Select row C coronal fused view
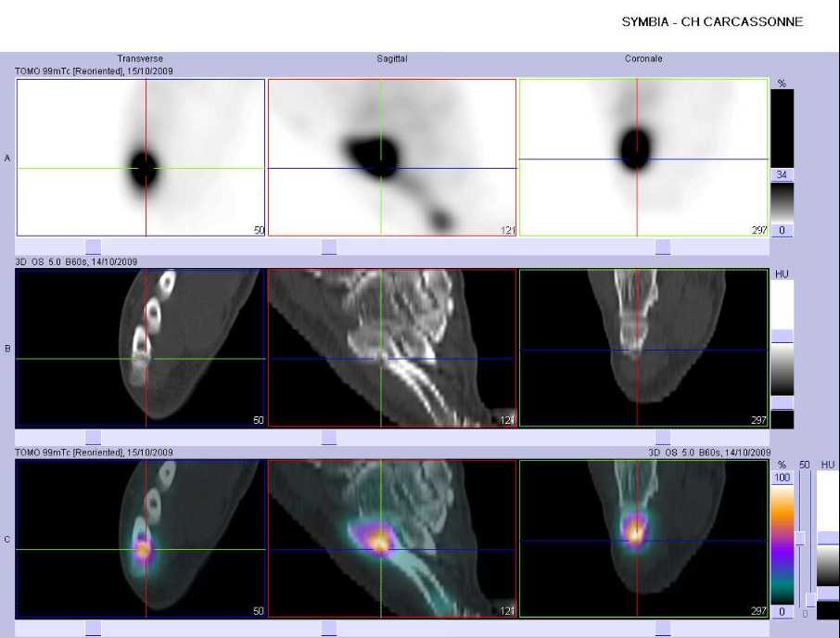The height and width of the screenshot is (638, 840). (x=643, y=539)
